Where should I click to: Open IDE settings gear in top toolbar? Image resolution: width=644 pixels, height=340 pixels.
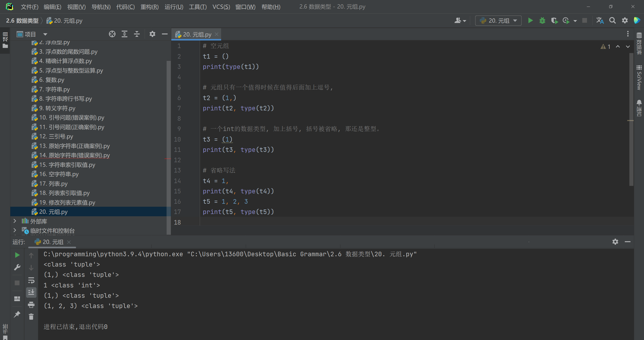click(625, 21)
